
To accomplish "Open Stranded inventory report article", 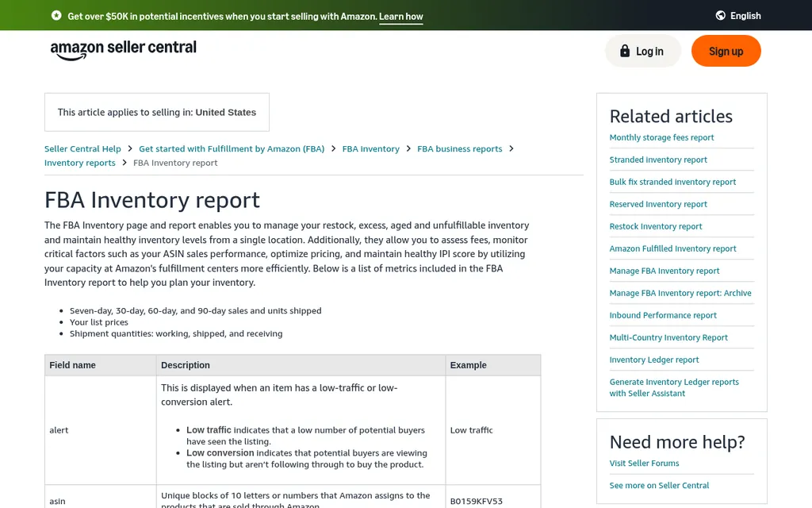I will pos(657,160).
